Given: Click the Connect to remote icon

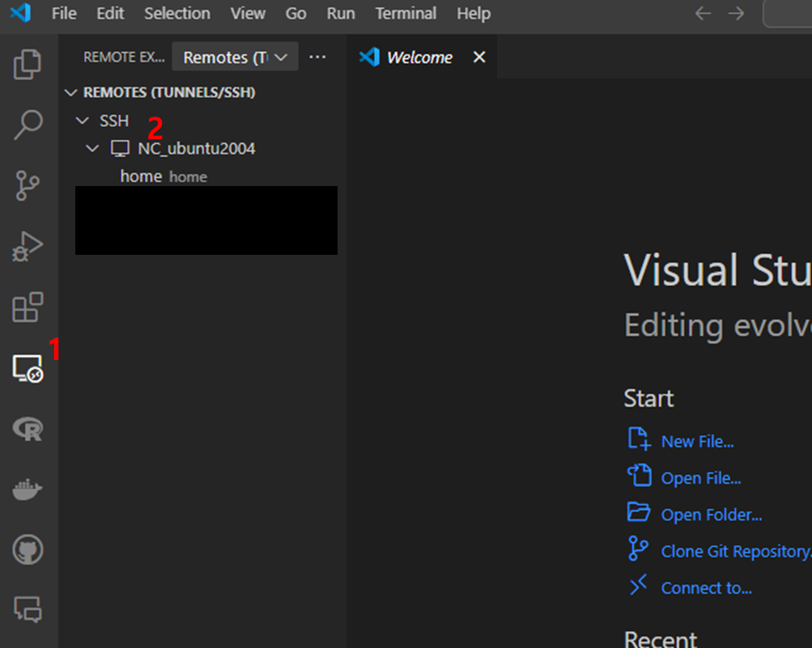Looking at the screenshot, I should (x=638, y=585).
